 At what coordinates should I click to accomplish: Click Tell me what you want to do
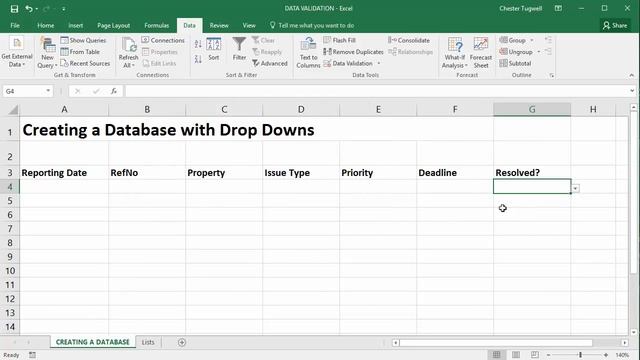[312, 25]
